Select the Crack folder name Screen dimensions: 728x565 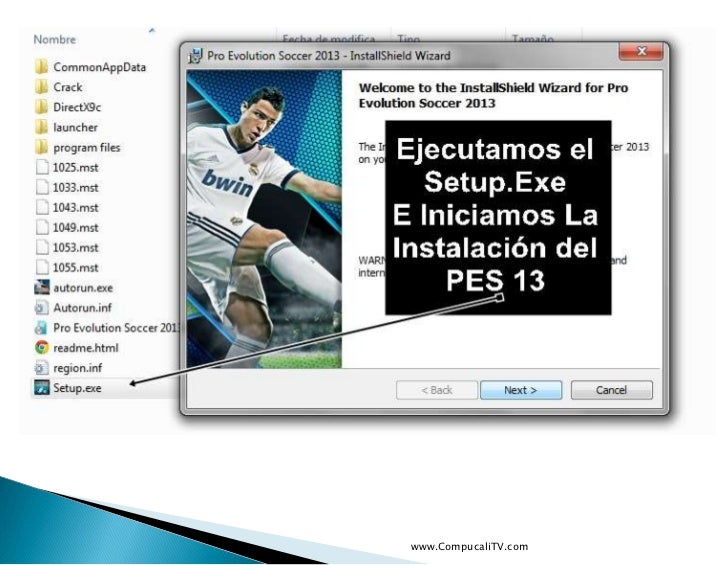pyautogui.click(x=68, y=87)
